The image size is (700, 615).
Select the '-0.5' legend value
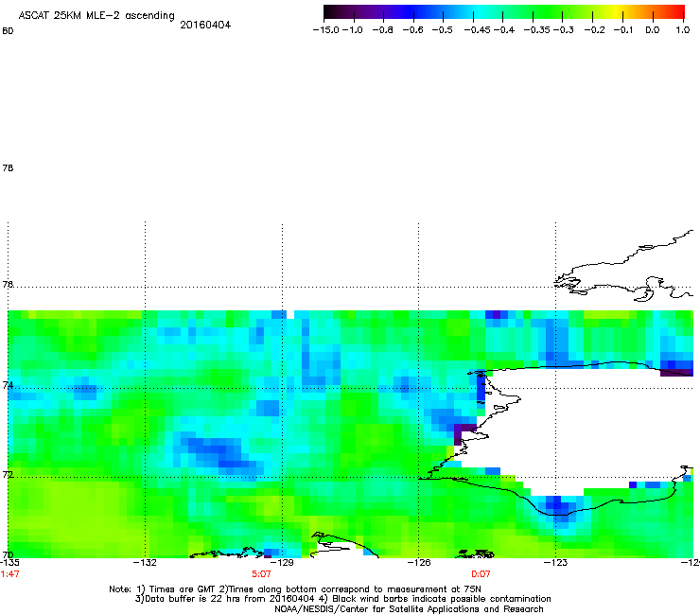pyautogui.click(x=443, y=30)
